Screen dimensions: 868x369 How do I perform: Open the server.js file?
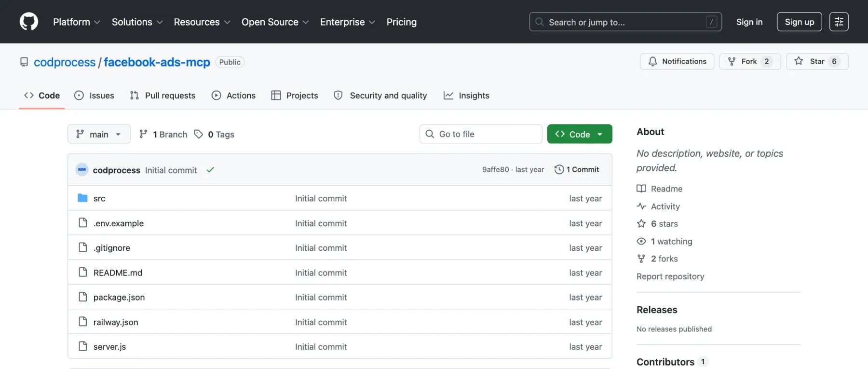coord(109,347)
